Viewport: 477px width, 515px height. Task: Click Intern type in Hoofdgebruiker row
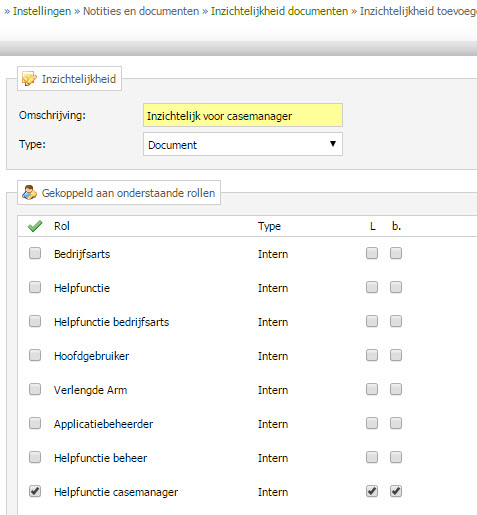point(273,356)
